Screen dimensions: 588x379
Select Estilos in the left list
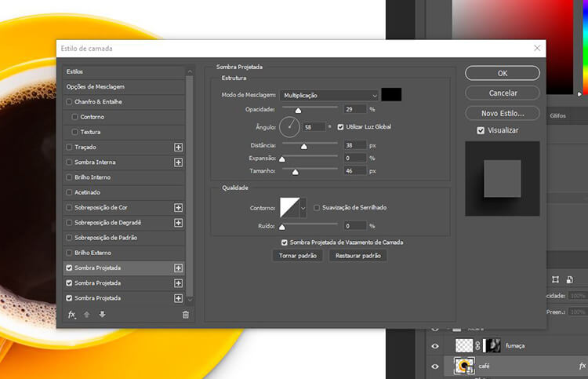pyautogui.click(x=124, y=71)
